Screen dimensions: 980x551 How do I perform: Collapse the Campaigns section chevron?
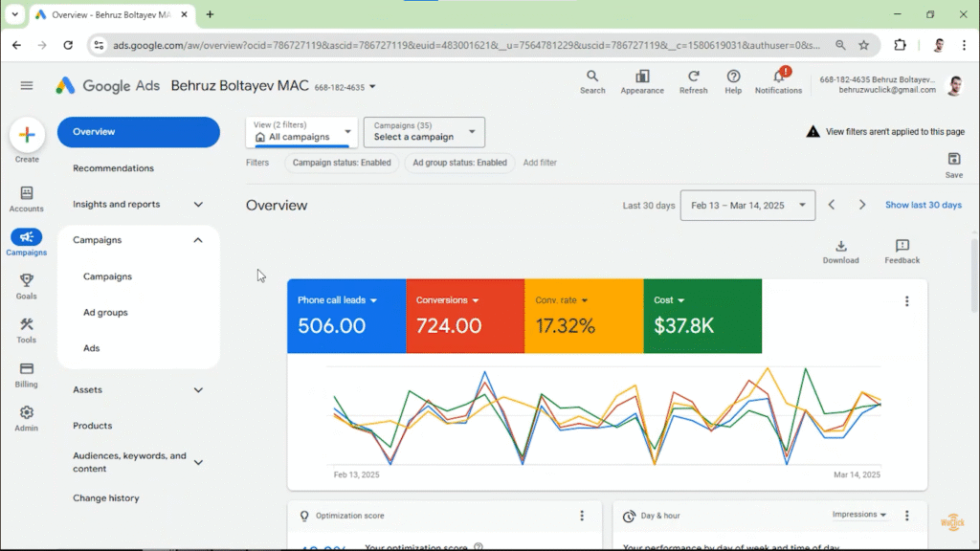point(197,240)
